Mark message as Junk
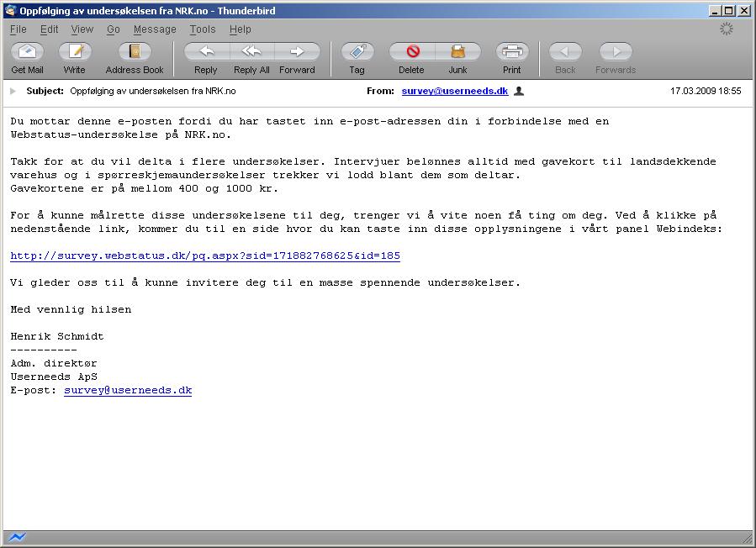756x548 pixels. [457, 52]
